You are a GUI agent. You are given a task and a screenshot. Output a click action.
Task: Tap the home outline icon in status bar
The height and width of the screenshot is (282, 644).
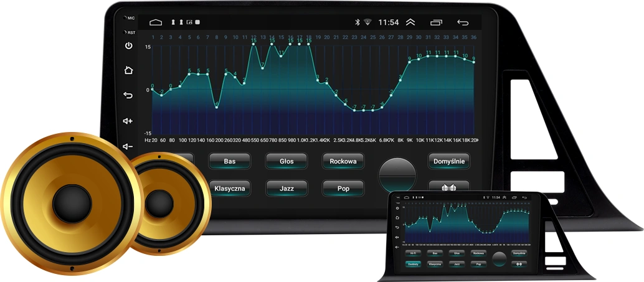pos(156,22)
